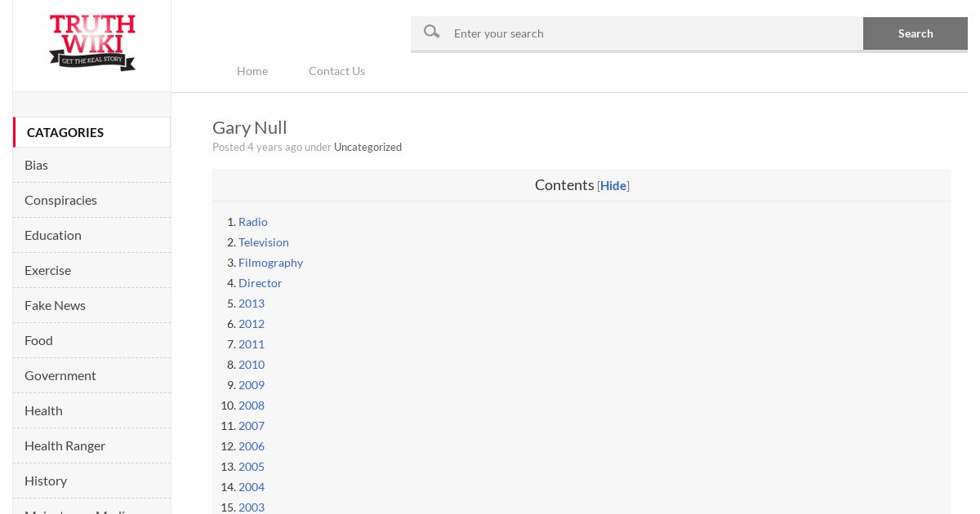The image size is (980, 514).
Task: Click the Gary Null article title
Action: pos(250,127)
